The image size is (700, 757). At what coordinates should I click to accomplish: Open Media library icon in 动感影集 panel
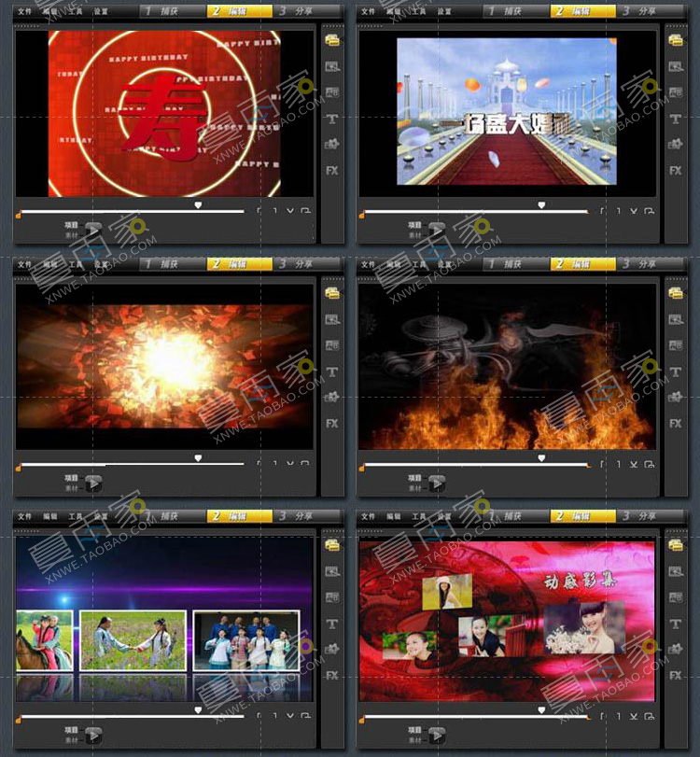(x=676, y=545)
